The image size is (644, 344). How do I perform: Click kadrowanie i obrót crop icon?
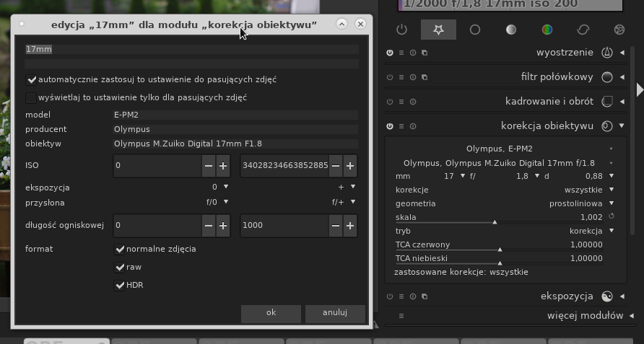(x=607, y=102)
